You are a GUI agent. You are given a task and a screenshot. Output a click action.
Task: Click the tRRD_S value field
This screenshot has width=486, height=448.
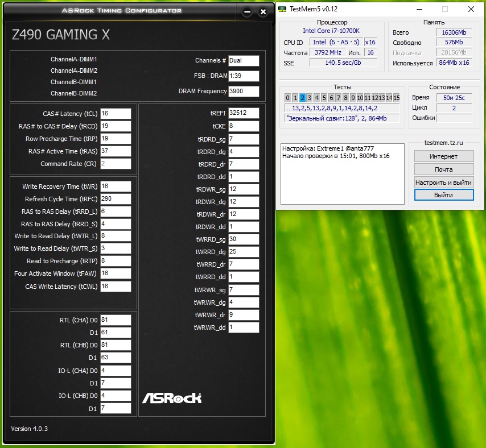[116, 224]
